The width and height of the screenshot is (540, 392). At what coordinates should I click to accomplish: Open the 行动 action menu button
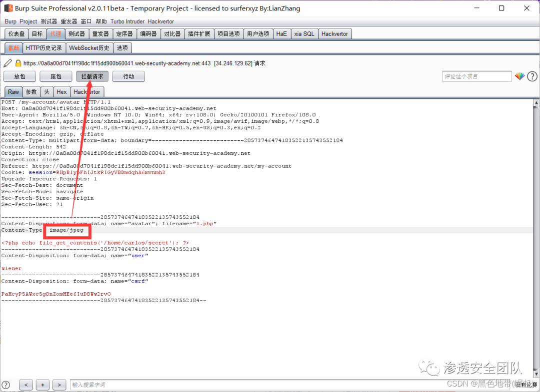(x=128, y=76)
